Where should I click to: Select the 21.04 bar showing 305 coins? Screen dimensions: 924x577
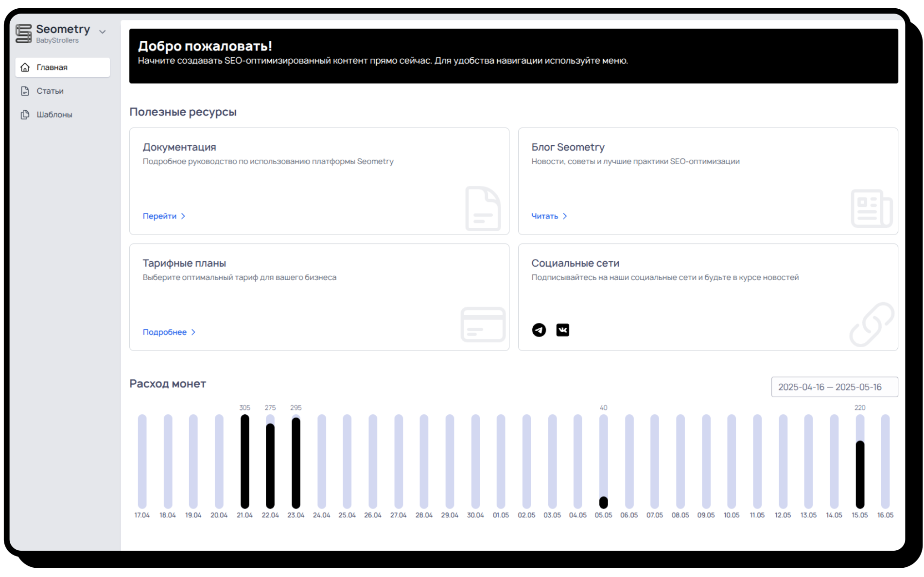click(x=244, y=461)
